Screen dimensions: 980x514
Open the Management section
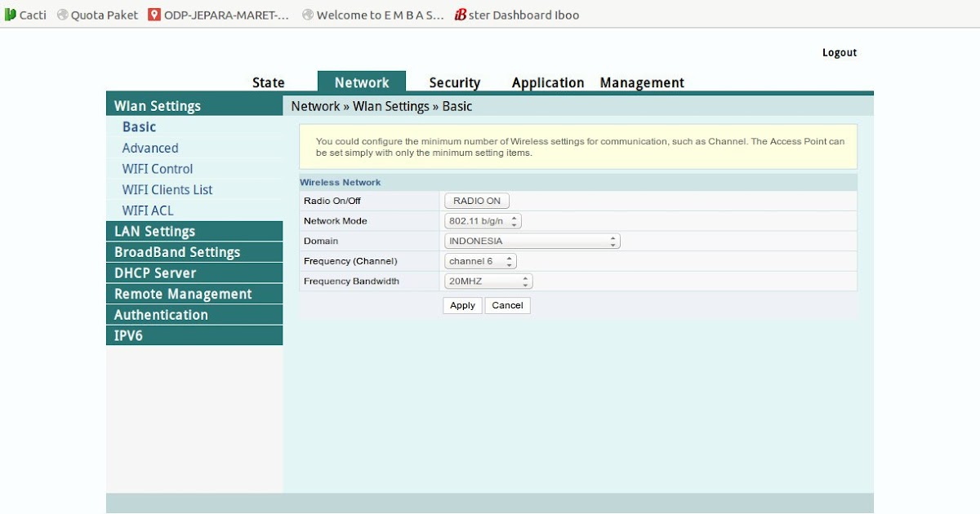(x=641, y=82)
